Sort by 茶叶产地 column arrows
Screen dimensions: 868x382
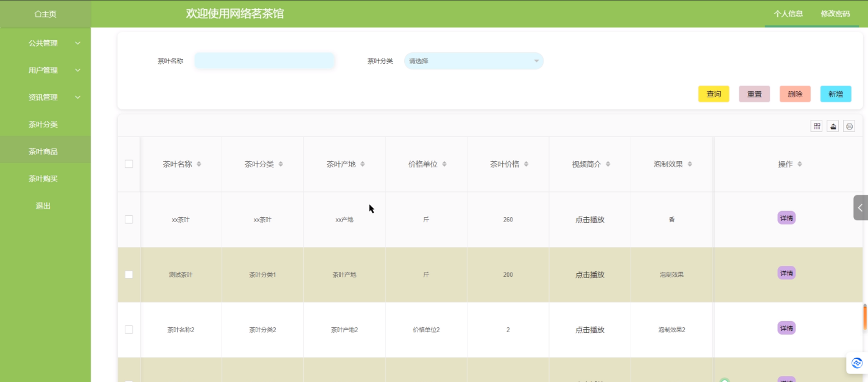(x=363, y=164)
